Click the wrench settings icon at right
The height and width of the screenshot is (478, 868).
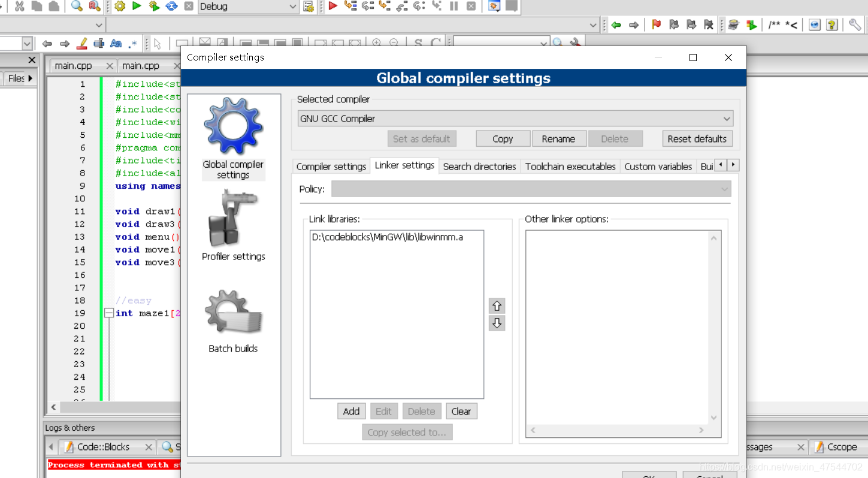pos(855,25)
